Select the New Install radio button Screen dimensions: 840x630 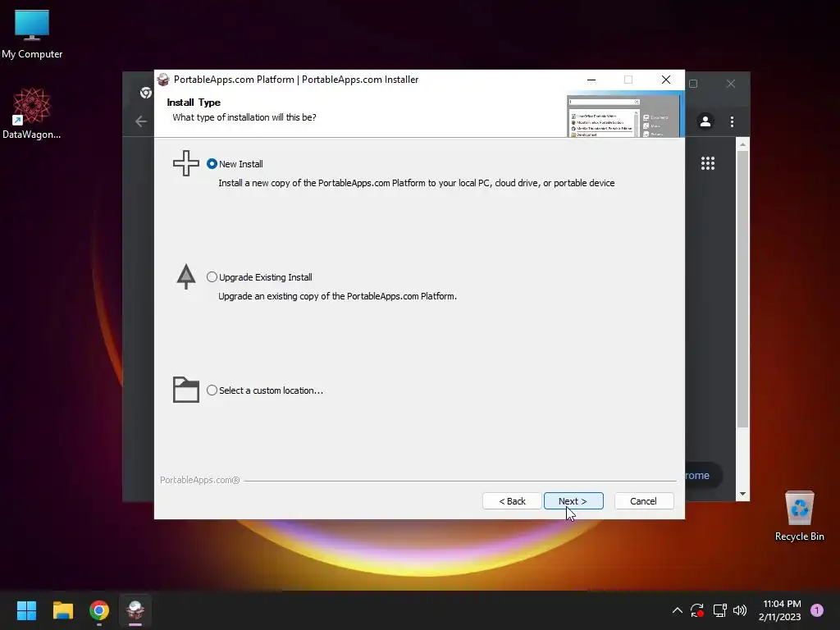(212, 164)
